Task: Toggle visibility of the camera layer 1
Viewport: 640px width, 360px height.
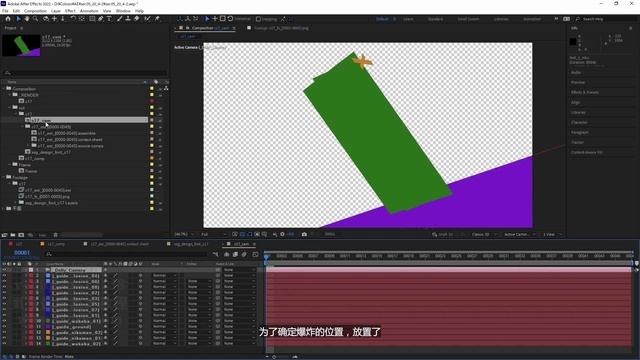Action: coord(4,270)
